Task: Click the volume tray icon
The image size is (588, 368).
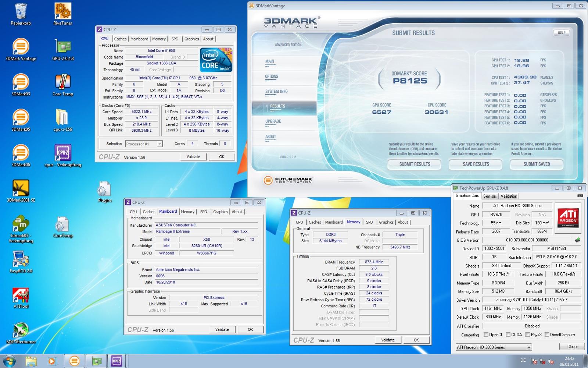Action: tap(551, 362)
